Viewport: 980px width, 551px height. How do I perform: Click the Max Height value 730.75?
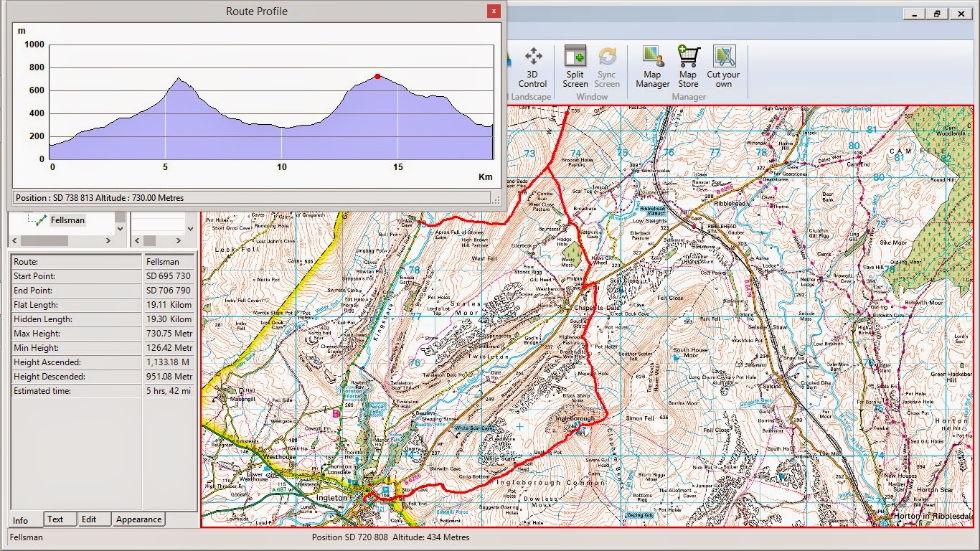(x=169, y=334)
